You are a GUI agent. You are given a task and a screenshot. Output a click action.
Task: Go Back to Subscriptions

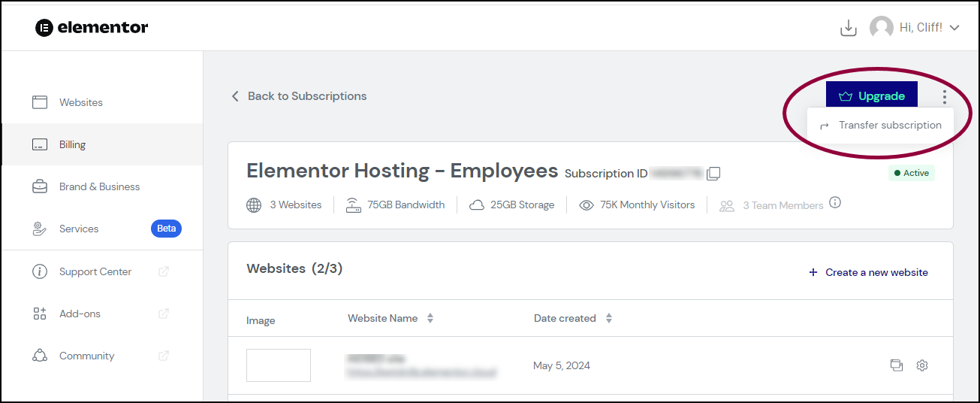[x=299, y=96]
